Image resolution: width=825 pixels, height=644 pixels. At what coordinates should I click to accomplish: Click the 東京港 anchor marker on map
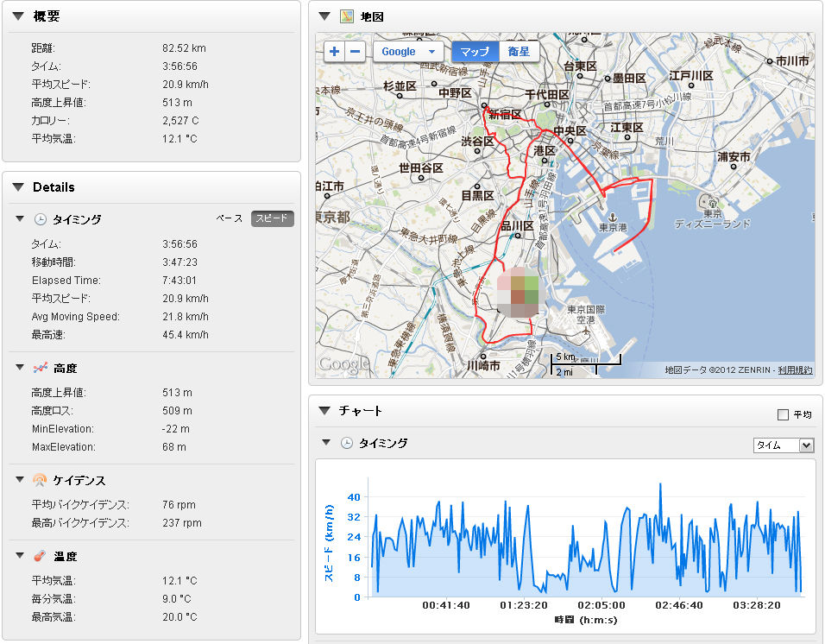[613, 218]
